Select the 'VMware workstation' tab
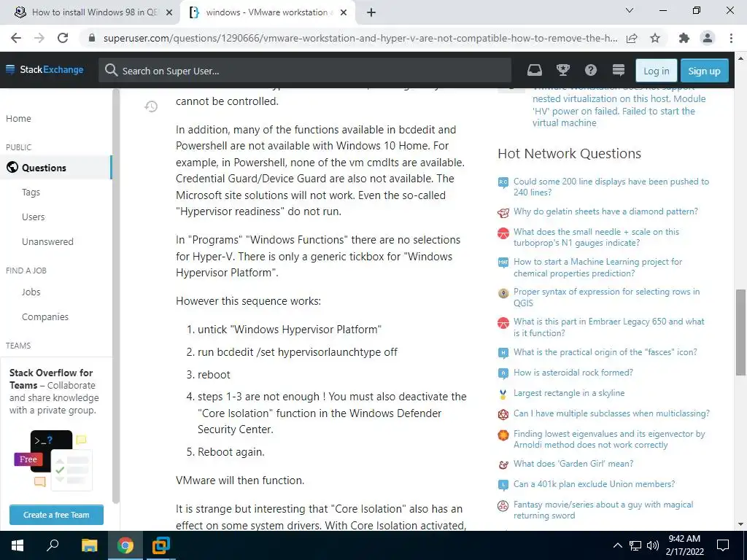Viewport: 747px width, 560px height. (x=268, y=12)
